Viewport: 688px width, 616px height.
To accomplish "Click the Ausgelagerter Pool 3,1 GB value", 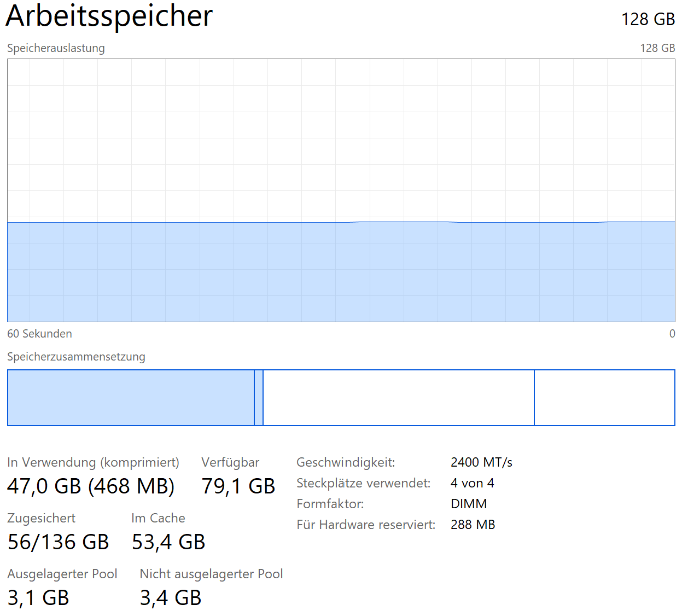I will pyautogui.click(x=38, y=598).
